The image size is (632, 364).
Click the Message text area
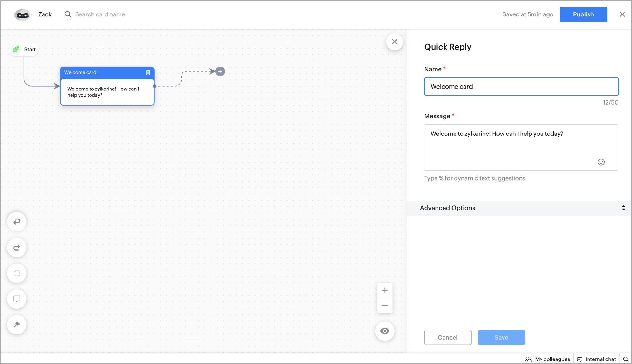[x=521, y=147]
